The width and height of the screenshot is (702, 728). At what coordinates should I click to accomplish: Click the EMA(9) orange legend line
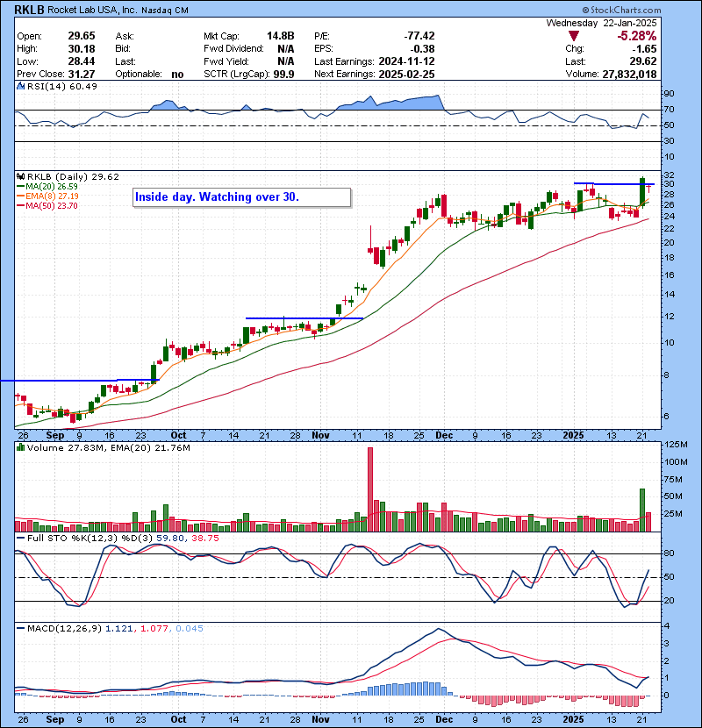[21, 196]
